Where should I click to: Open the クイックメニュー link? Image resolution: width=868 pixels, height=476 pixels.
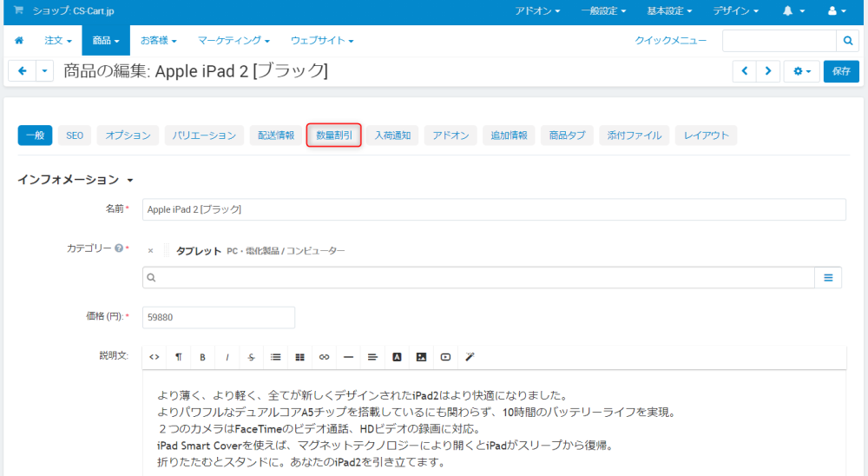(670, 41)
